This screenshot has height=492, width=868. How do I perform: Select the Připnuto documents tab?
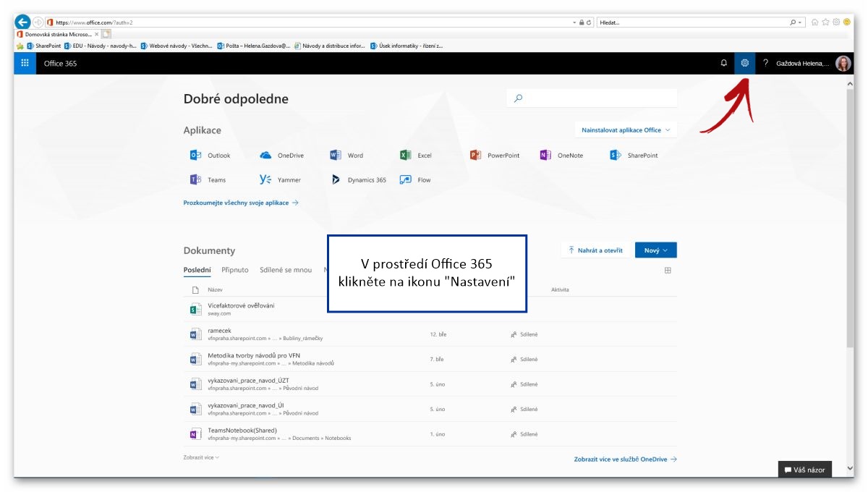235,270
